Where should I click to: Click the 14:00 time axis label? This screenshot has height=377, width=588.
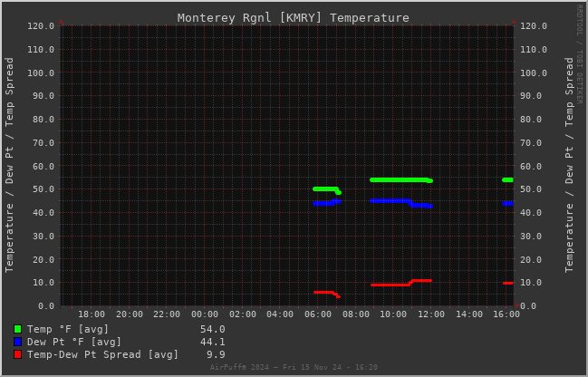point(469,314)
